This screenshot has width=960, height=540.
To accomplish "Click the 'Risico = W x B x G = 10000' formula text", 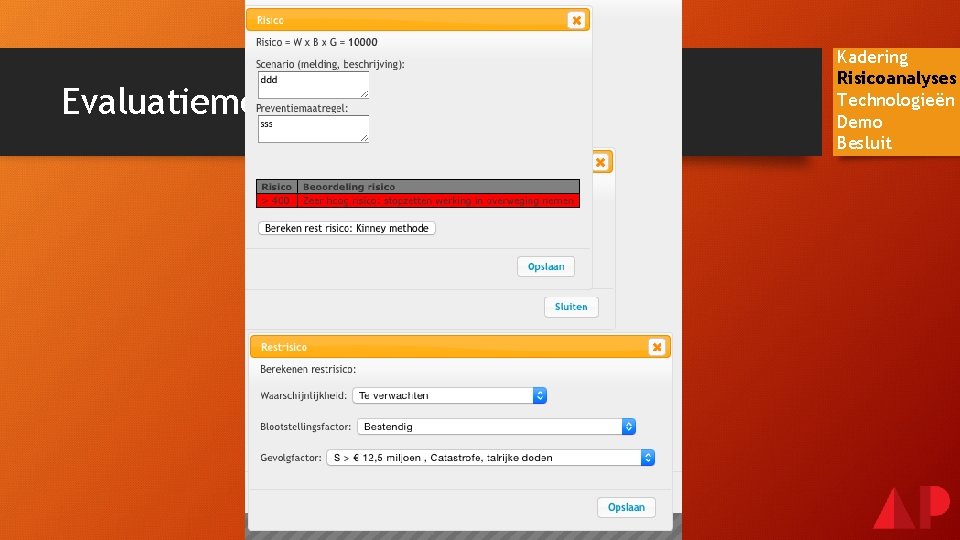I will (317, 42).
